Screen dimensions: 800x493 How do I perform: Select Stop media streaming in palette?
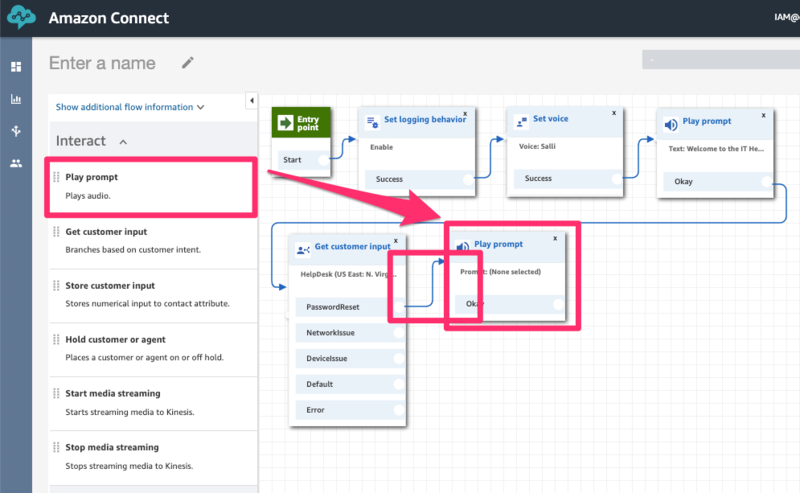click(x=153, y=456)
